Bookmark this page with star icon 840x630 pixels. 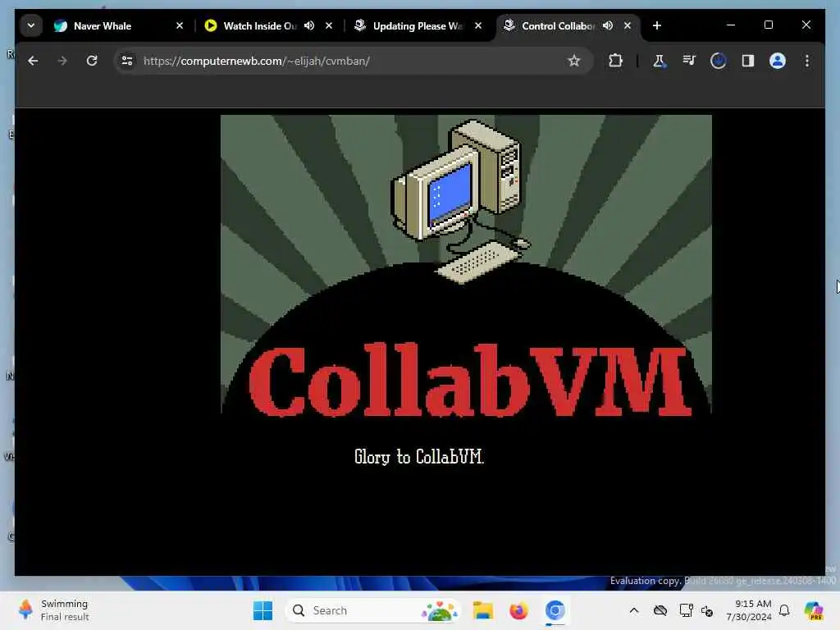click(573, 61)
